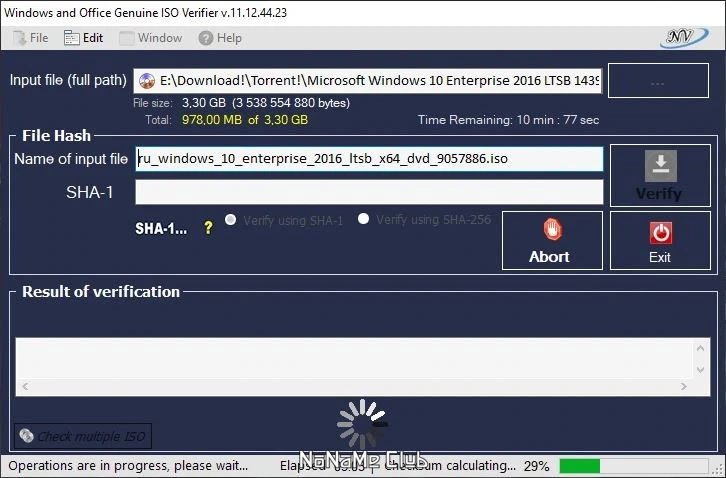Viewport: 726px width, 478px height.
Task: Click the result box scroll down arrow
Action: [701, 370]
